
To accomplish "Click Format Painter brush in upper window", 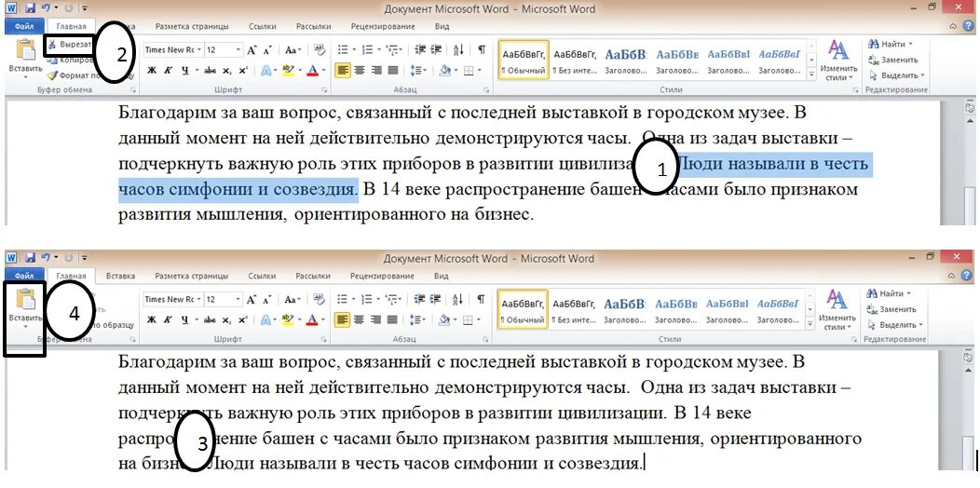I will pyautogui.click(x=52, y=75).
